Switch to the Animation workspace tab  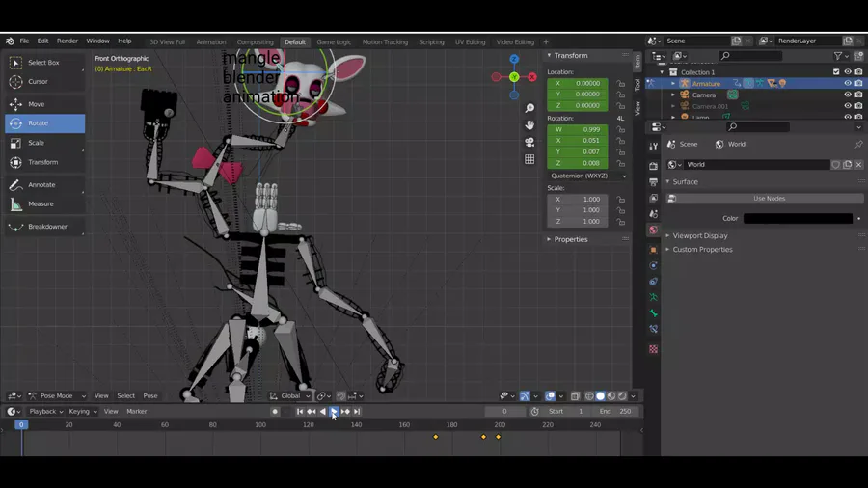point(211,42)
